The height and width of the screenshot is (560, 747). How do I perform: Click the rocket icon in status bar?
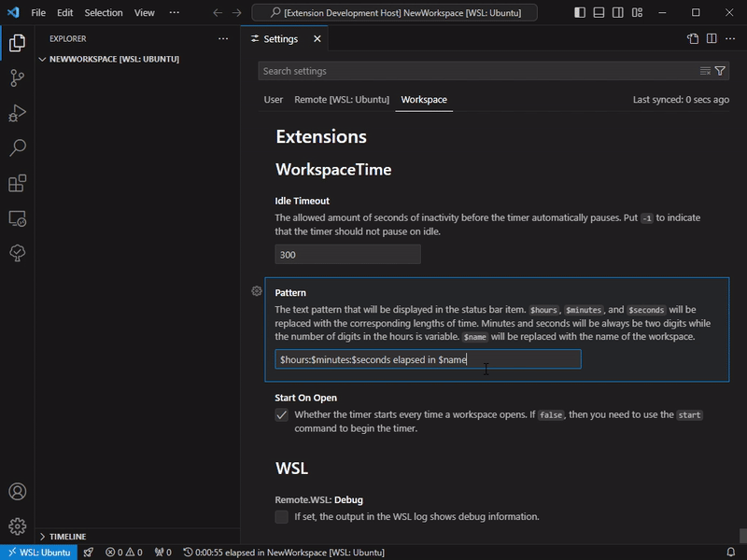pos(88,553)
